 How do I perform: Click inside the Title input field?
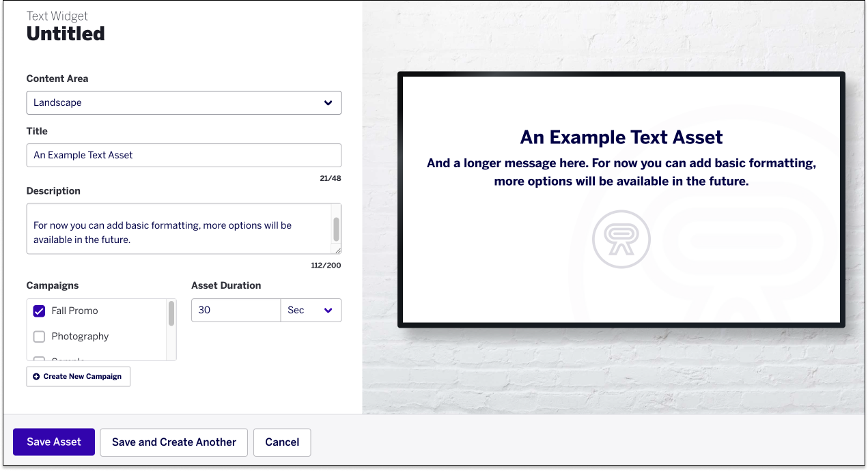pyautogui.click(x=184, y=155)
